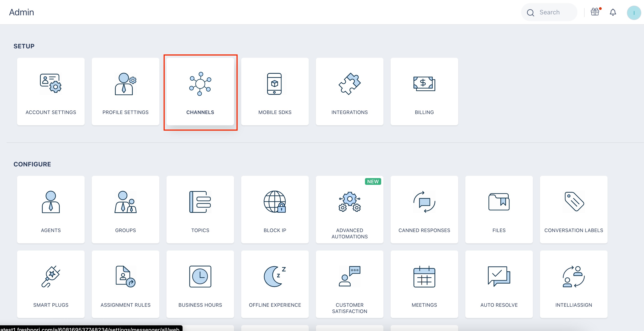Click the ADVANCED AUTOMATIONS label

coord(349,233)
